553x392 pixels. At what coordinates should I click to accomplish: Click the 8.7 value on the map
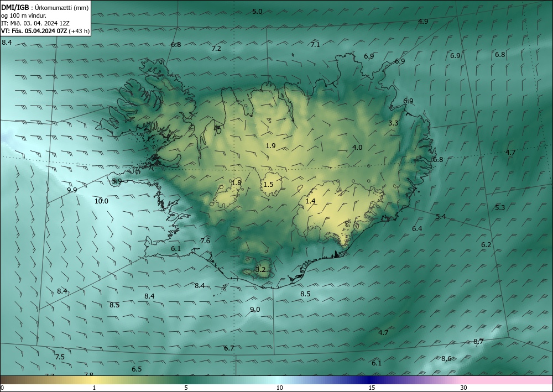(x=478, y=341)
